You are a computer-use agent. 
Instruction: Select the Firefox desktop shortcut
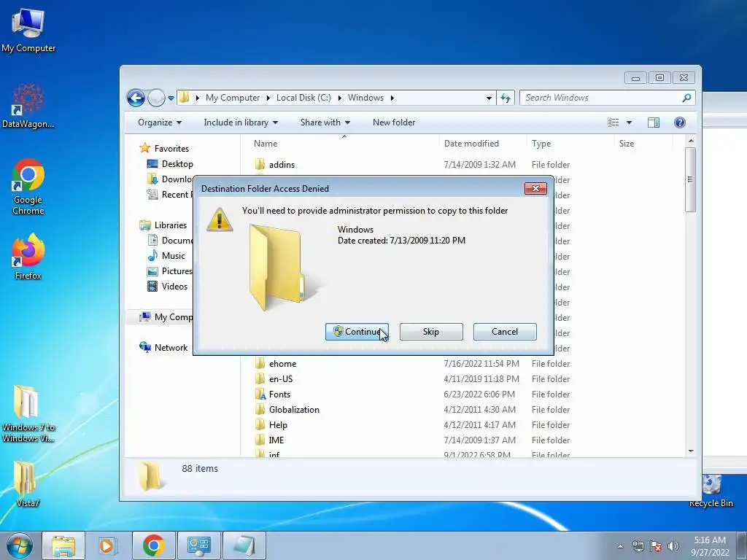click(28, 257)
